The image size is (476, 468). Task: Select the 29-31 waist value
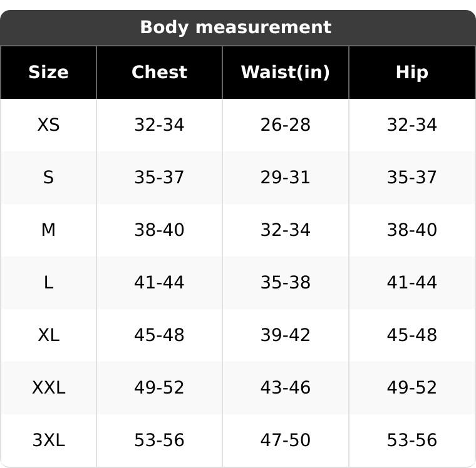(285, 178)
